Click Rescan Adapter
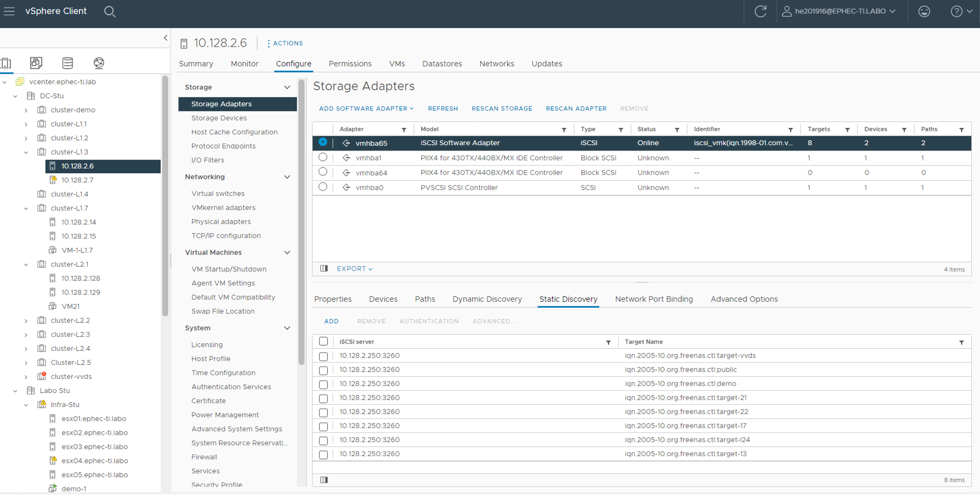The image size is (980, 495). point(576,109)
